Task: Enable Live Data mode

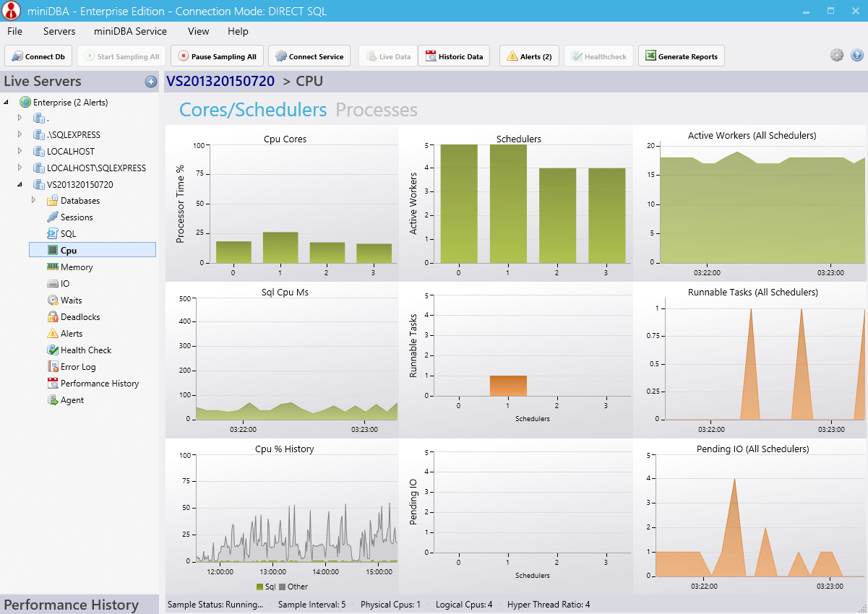Action: 387,56
